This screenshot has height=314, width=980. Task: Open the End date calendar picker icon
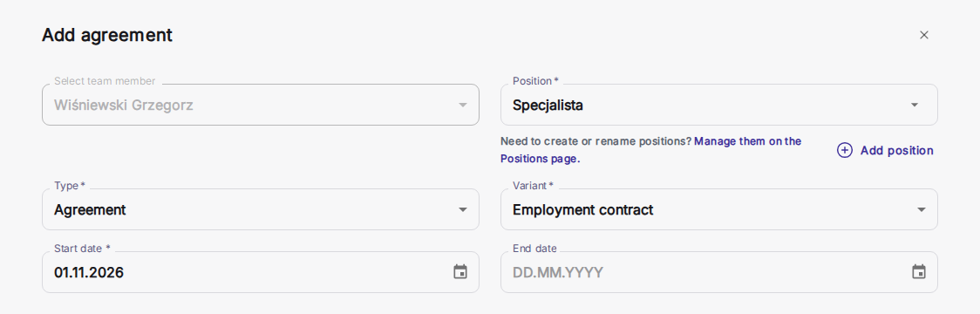click(x=919, y=272)
